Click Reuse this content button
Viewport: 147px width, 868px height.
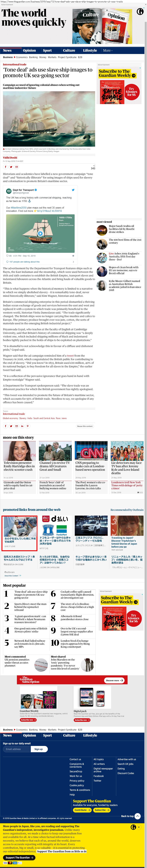tap(85, 426)
